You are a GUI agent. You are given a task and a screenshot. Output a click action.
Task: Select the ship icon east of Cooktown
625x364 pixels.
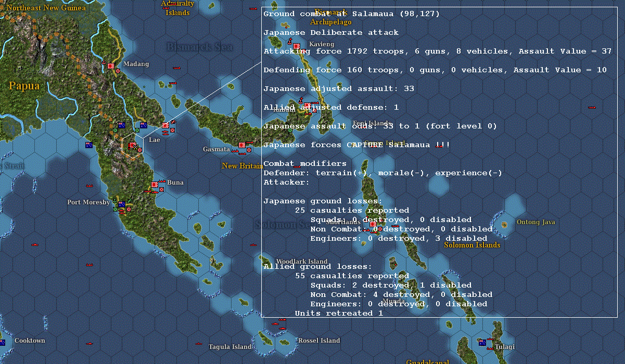point(90,343)
